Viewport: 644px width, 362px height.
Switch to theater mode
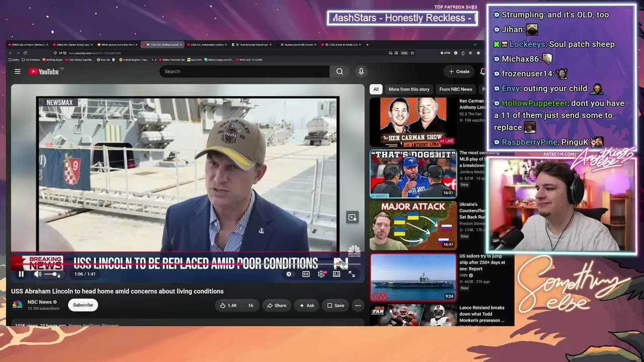pyautogui.click(x=337, y=274)
